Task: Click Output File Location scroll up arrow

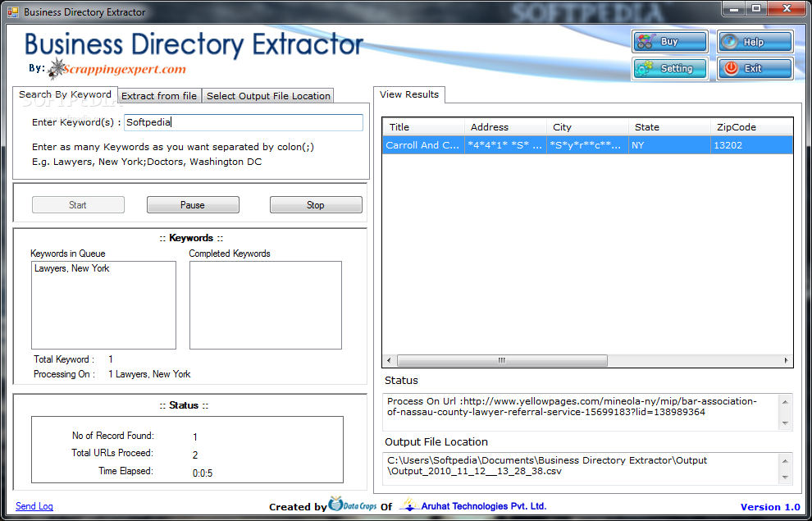Action: (786, 460)
